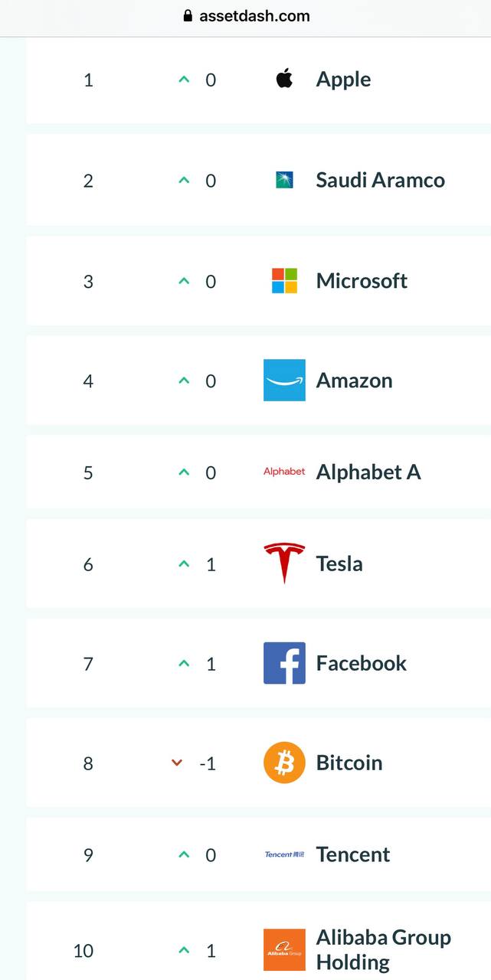491x980 pixels.
Task: Click the red down arrow beside Bitcoin
Action: click(177, 763)
